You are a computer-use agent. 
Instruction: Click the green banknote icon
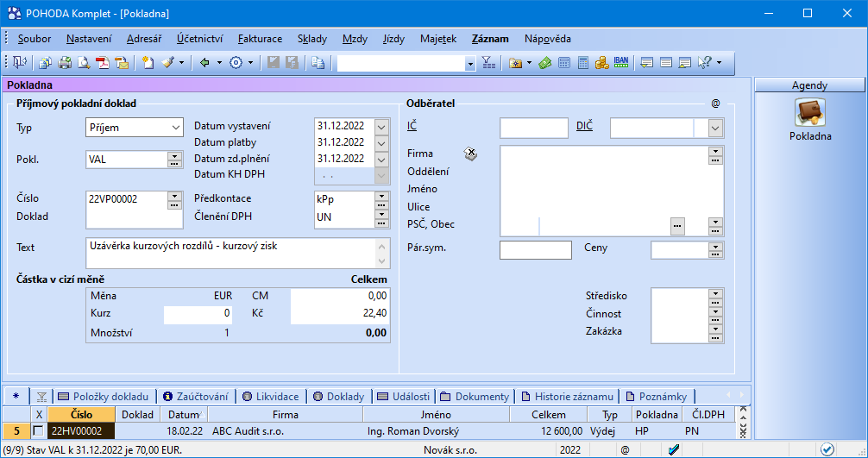(x=545, y=63)
